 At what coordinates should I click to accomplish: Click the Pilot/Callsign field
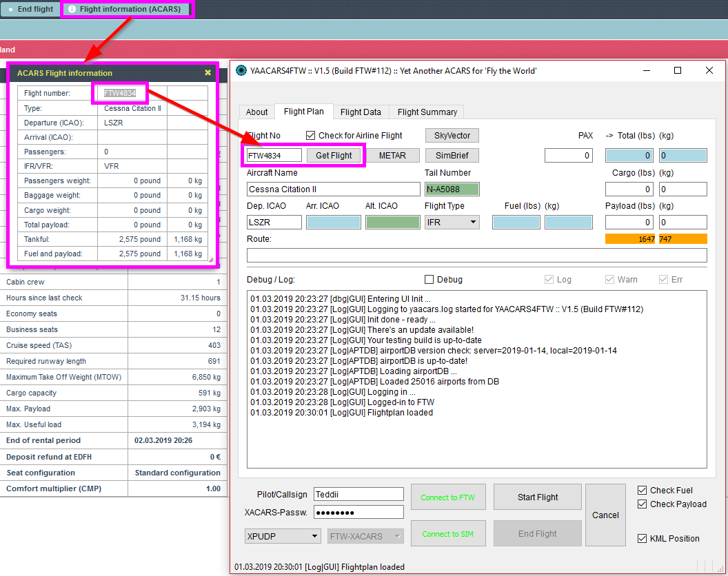359,494
